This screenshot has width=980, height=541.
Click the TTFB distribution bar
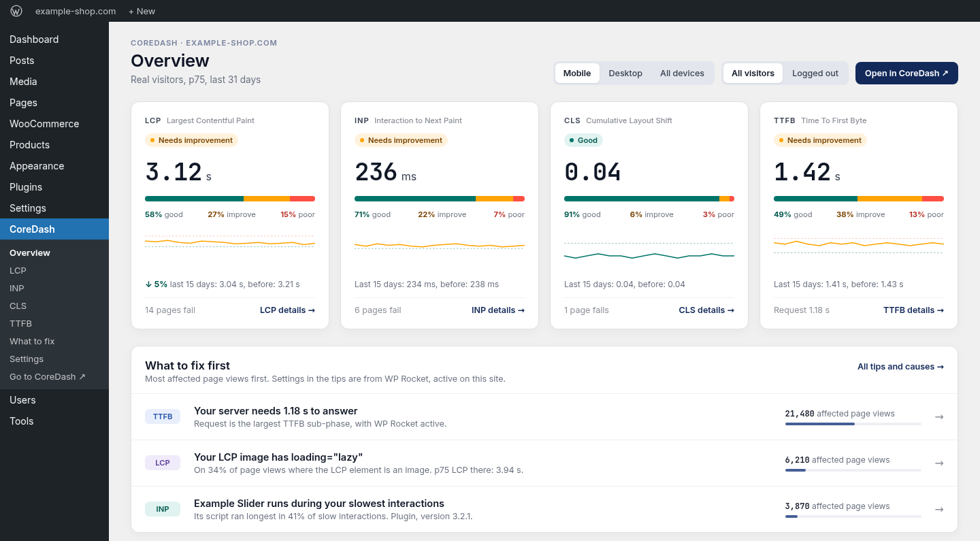coord(859,199)
